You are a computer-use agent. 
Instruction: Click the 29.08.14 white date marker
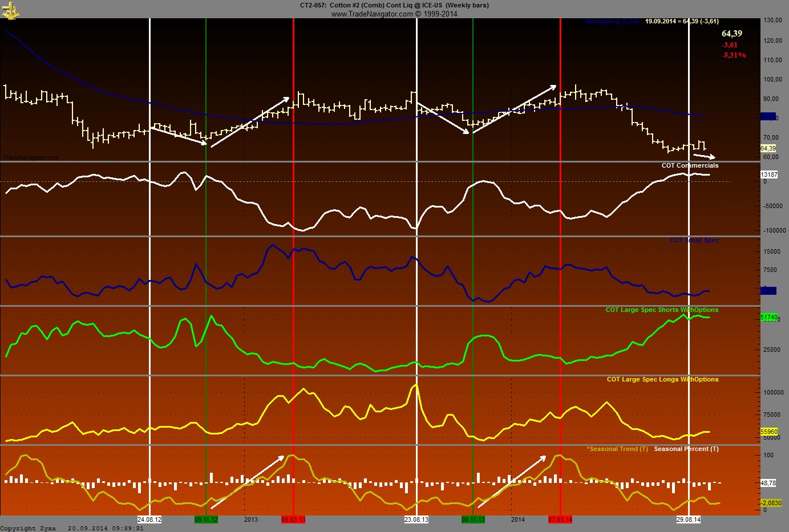689,519
